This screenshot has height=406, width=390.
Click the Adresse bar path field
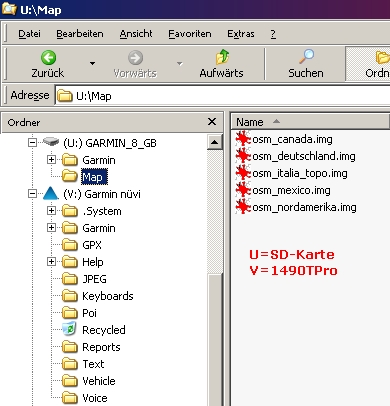tap(223, 96)
